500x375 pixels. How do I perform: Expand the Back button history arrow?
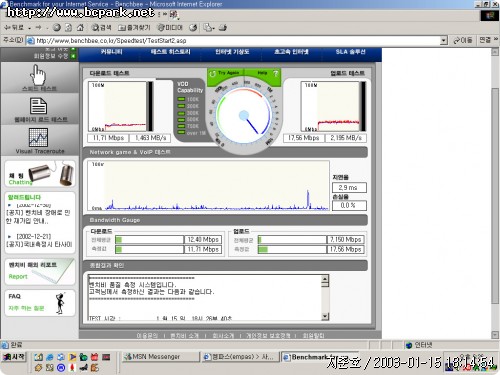[30, 28]
